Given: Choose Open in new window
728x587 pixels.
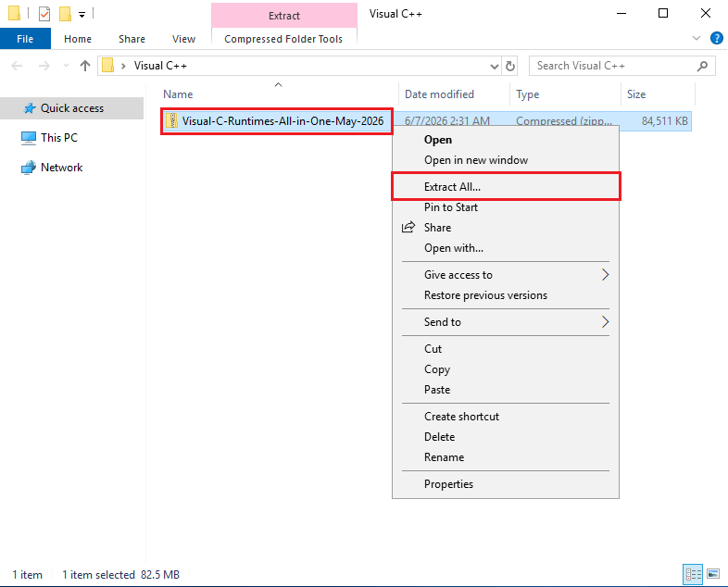Looking at the screenshot, I should point(506,160).
